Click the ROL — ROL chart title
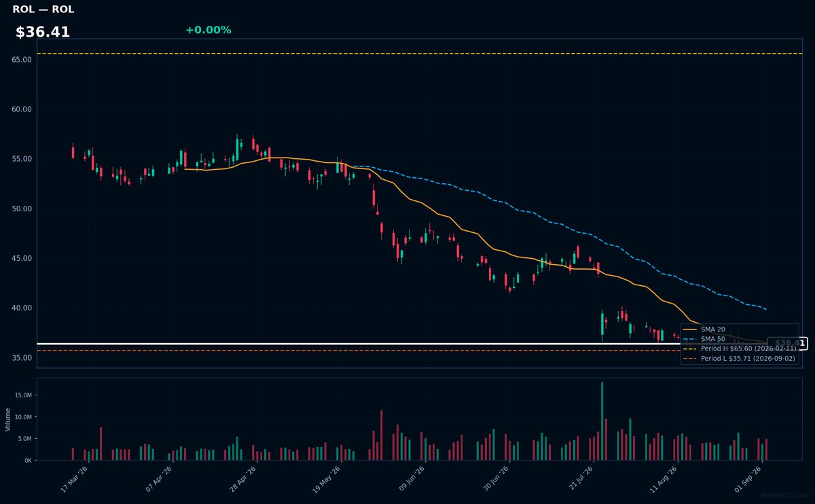815x504 pixels. [x=43, y=10]
